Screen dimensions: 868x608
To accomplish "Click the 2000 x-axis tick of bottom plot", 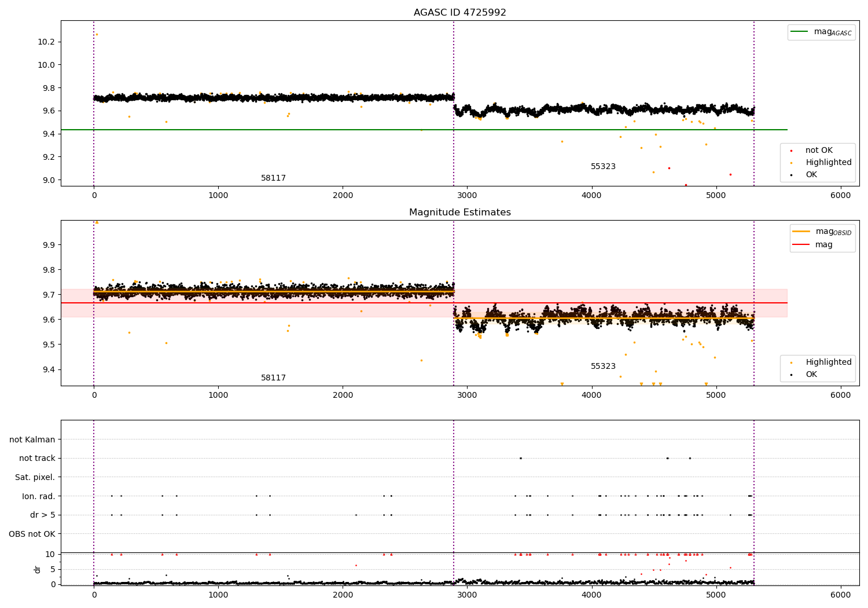I will click(x=343, y=595).
